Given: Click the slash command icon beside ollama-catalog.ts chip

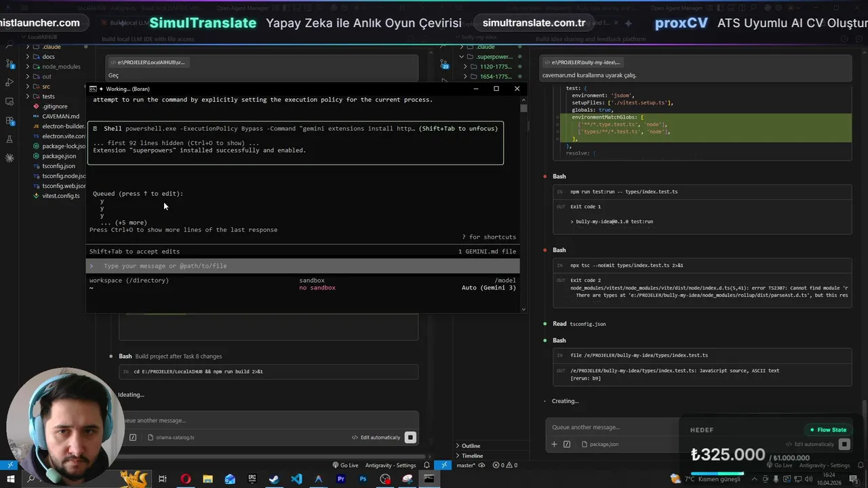Looking at the screenshot, I should 133,437.
